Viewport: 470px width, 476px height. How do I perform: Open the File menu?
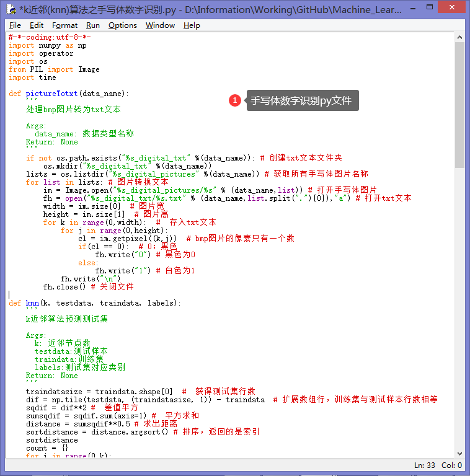[x=15, y=25]
